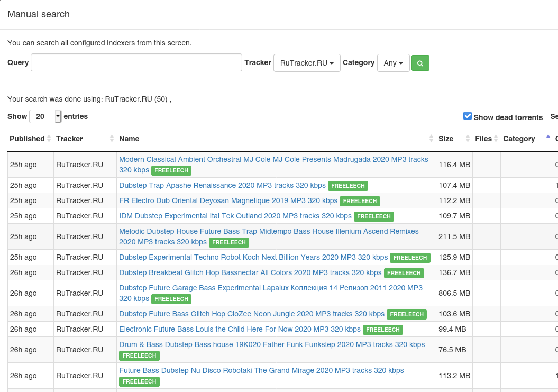Viewport: 558px width, 392px height.
Task: Sort torrents by the Files column icon
Action: coord(495,139)
